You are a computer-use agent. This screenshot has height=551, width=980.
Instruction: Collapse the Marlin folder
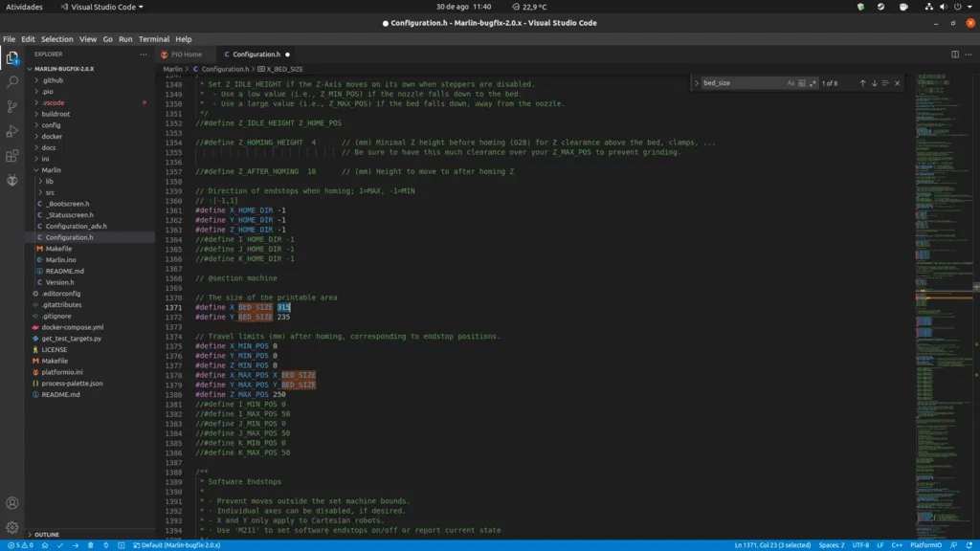(52, 170)
